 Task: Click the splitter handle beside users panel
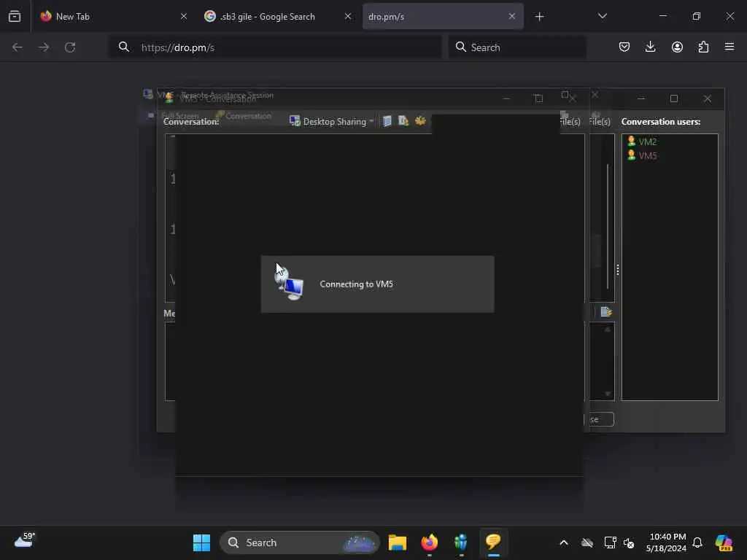617,270
